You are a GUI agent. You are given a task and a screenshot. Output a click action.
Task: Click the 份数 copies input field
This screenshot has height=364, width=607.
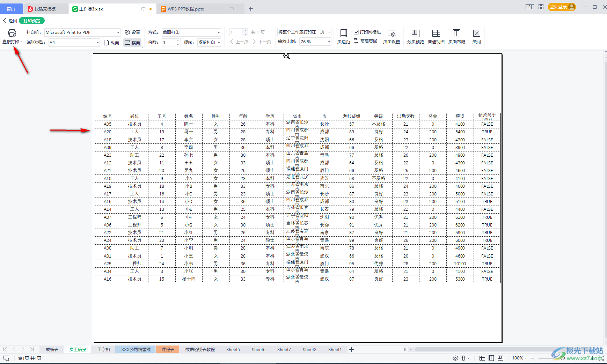[169, 43]
